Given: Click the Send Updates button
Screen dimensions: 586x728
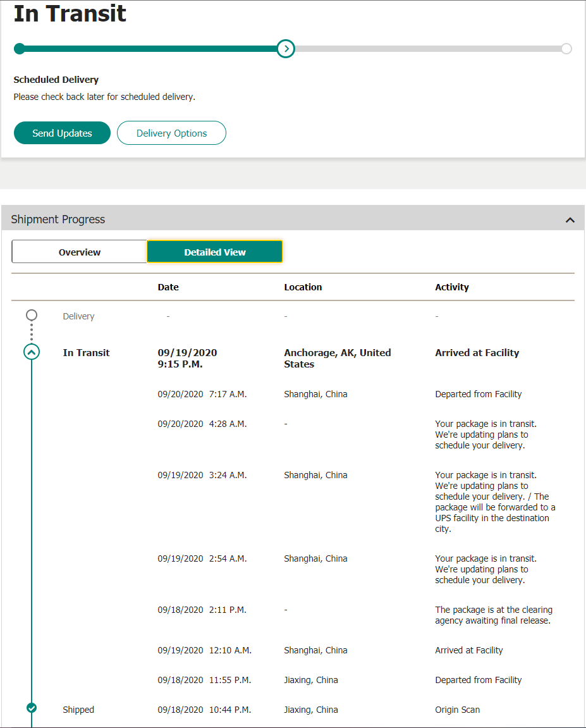Looking at the screenshot, I should (62, 133).
